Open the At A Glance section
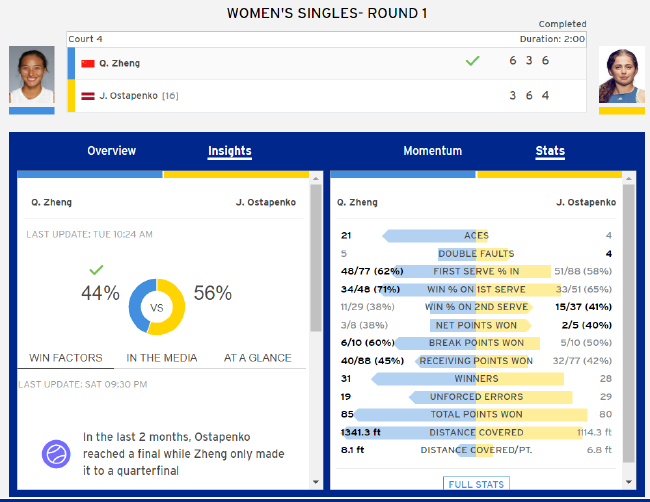This screenshot has width=650, height=502. tap(257, 358)
